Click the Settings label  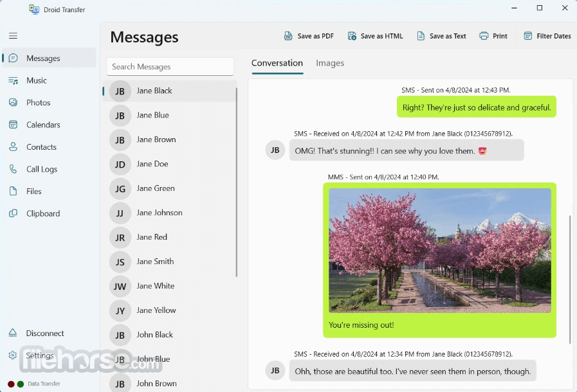tap(40, 355)
